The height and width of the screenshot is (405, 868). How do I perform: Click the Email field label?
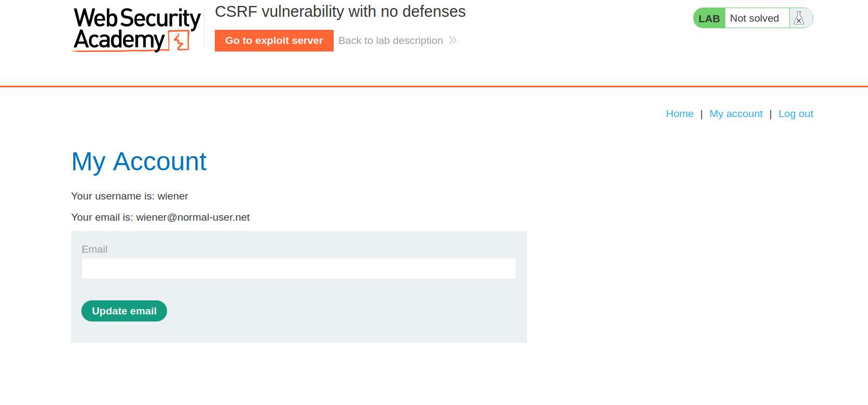tap(94, 249)
